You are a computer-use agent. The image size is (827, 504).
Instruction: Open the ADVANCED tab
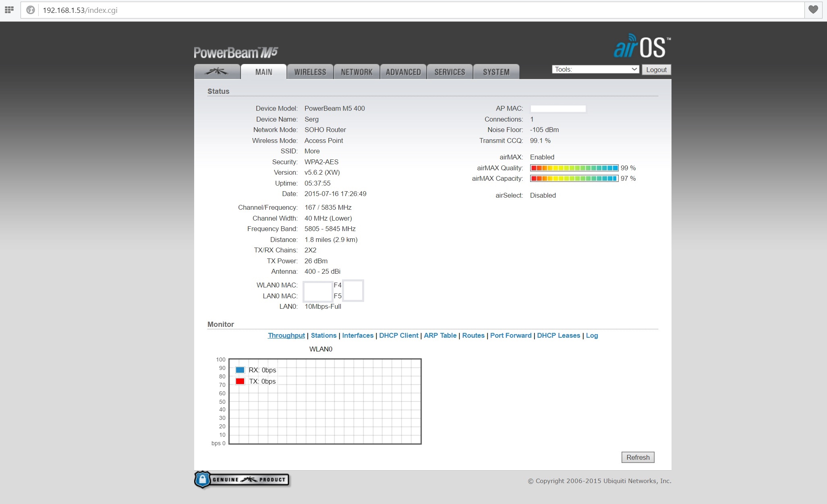(403, 72)
